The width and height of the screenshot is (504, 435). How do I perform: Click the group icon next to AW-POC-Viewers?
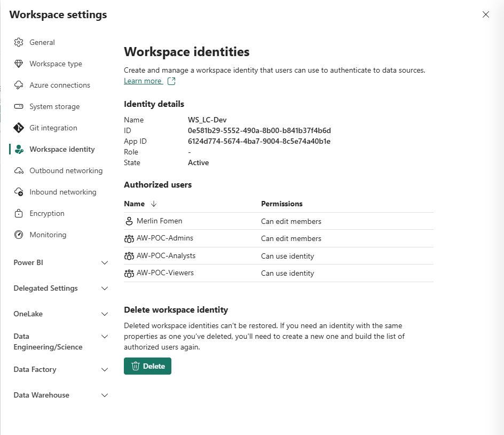129,273
